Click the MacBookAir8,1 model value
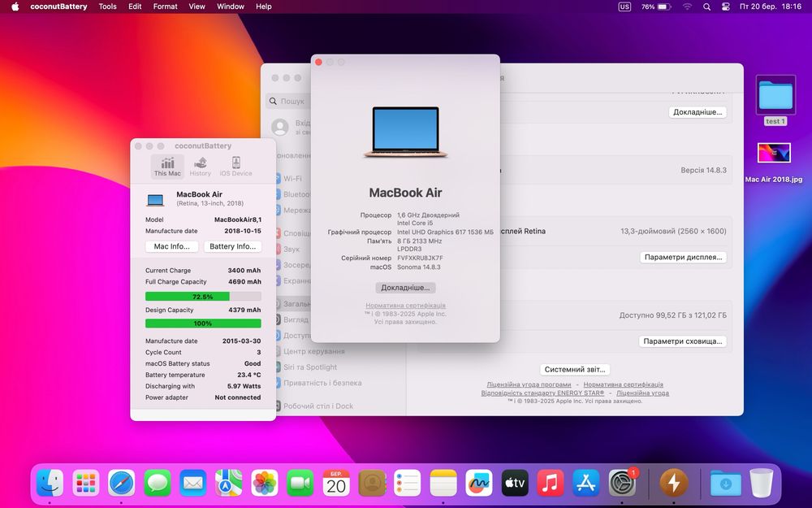 [x=238, y=219]
